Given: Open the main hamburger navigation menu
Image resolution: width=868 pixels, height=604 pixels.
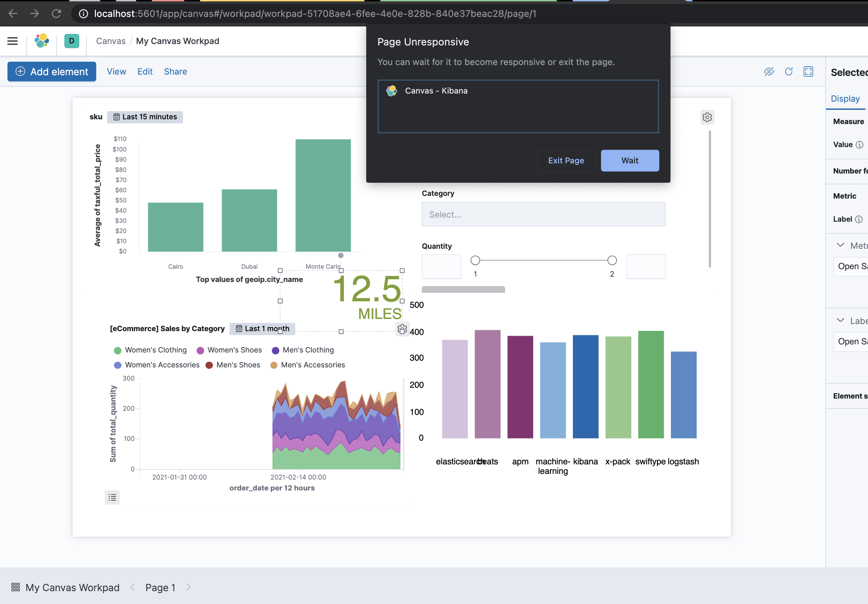Looking at the screenshot, I should (13, 41).
